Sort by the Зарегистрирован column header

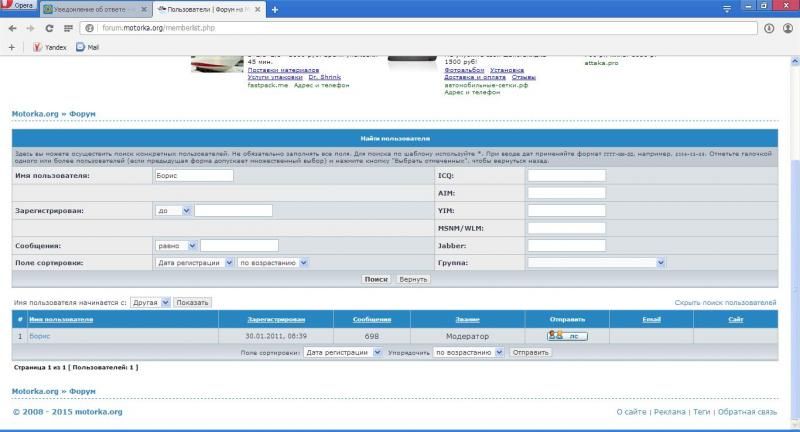click(275, 319)
